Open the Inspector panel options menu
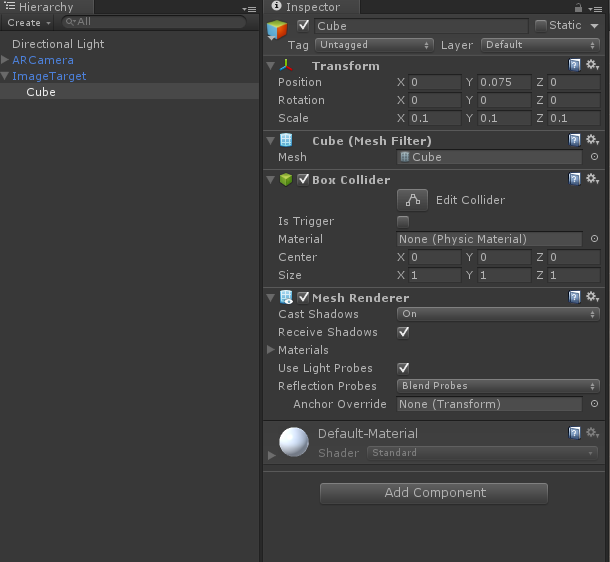 point(596,9)
